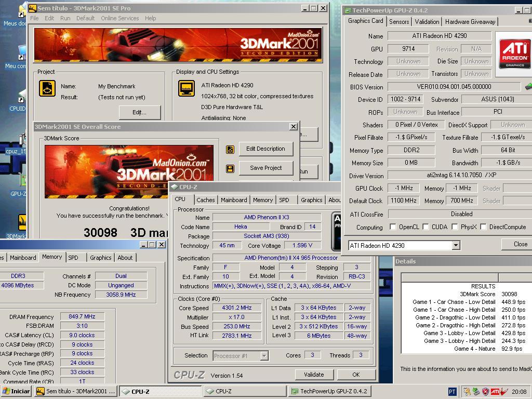Image resolution: width=532 pixels, height=399 pixels.
Task: Open the Hardware Giveaway tab
Action: [470, 22]
